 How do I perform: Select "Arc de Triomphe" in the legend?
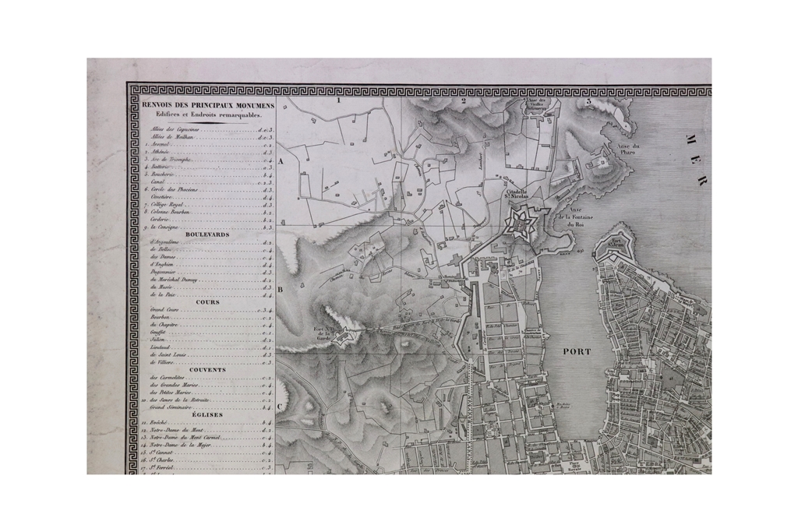click(208, 160)
